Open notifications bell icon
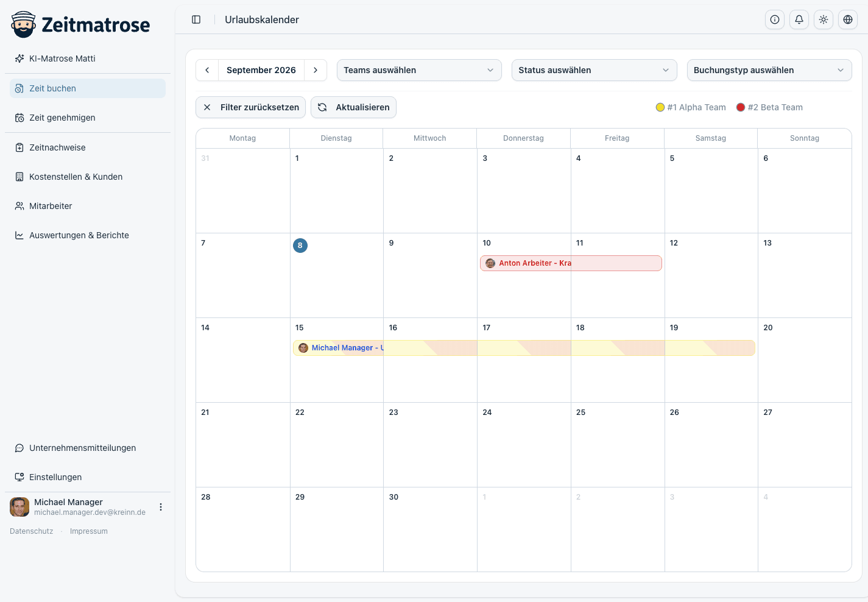The height and width of the screenshot is (602, 868). click(x=799, y=19)
